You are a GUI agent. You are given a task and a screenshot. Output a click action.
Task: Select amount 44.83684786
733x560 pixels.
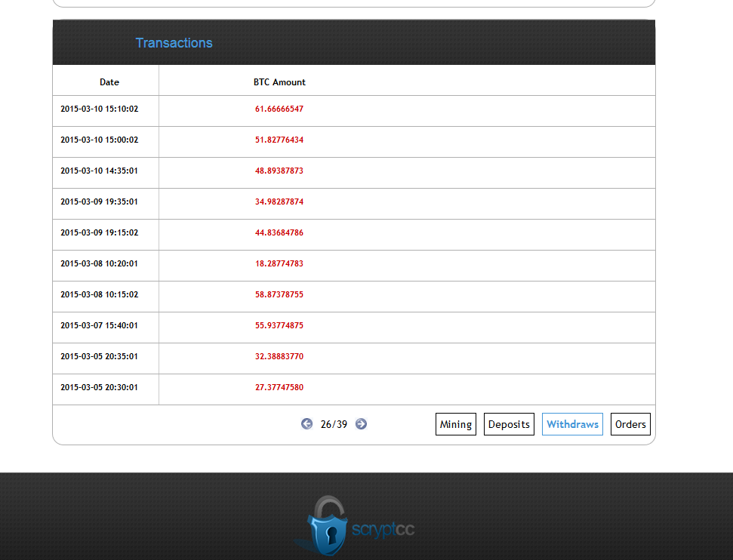pyautogui.click(x=279, y=232)
